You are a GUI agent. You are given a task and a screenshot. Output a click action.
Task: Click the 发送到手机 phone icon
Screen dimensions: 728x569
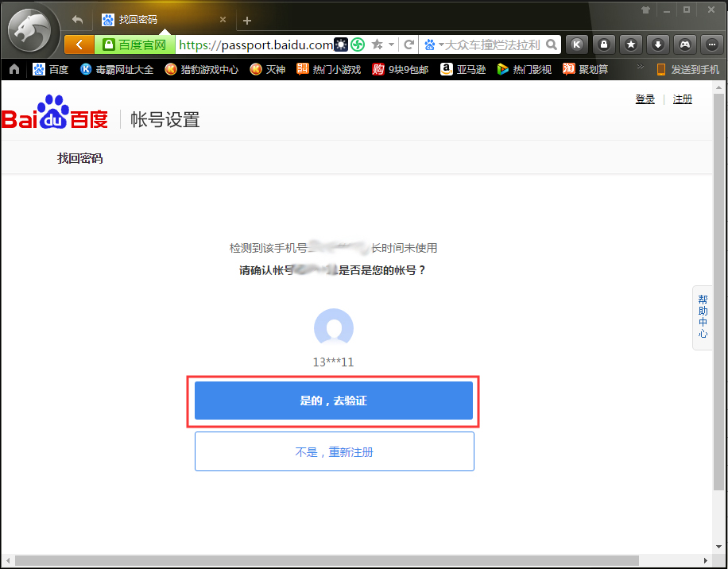(661, 69)
